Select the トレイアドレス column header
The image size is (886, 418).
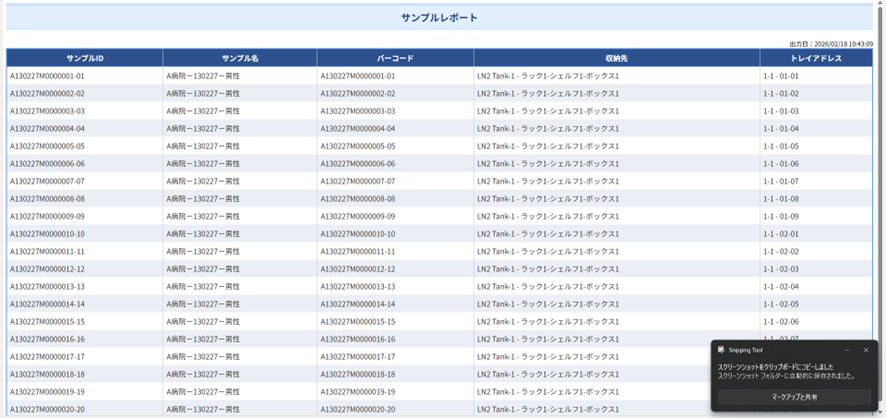coord(815,58)
